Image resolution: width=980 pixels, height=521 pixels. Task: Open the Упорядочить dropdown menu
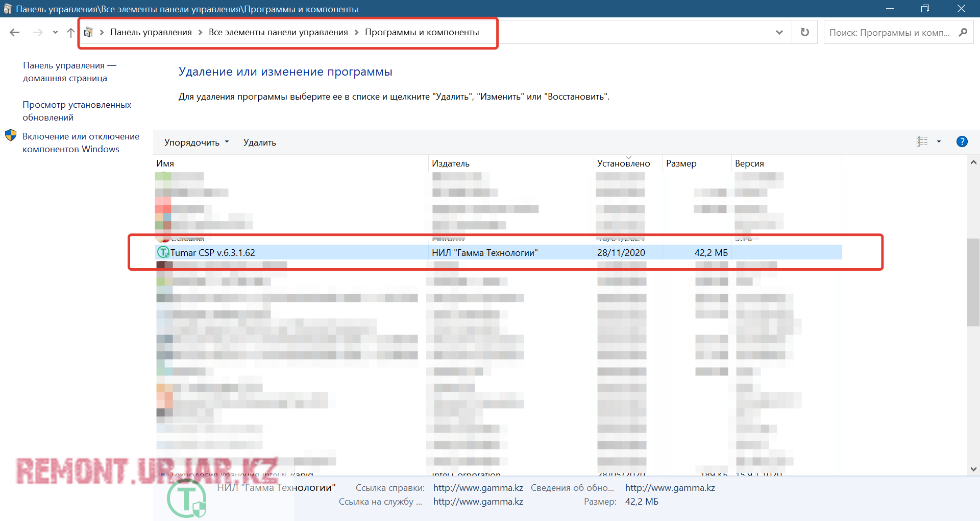(196, 142)
